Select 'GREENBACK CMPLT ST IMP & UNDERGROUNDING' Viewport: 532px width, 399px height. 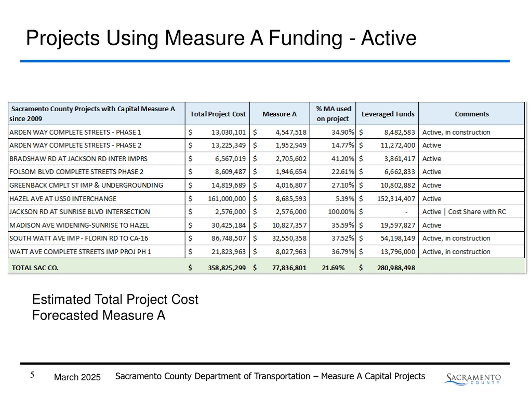(x=86, y=185)
